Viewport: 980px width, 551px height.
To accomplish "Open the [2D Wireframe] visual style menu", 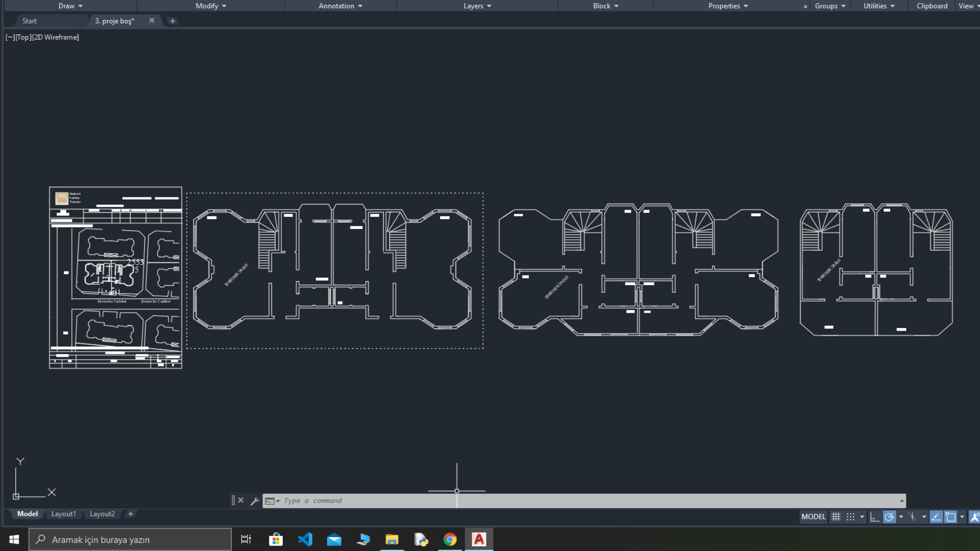I will [x=55, y=37].
